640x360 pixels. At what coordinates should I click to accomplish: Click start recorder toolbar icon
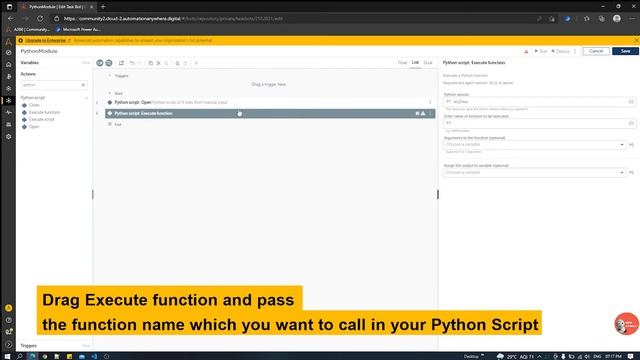[100, 63]
